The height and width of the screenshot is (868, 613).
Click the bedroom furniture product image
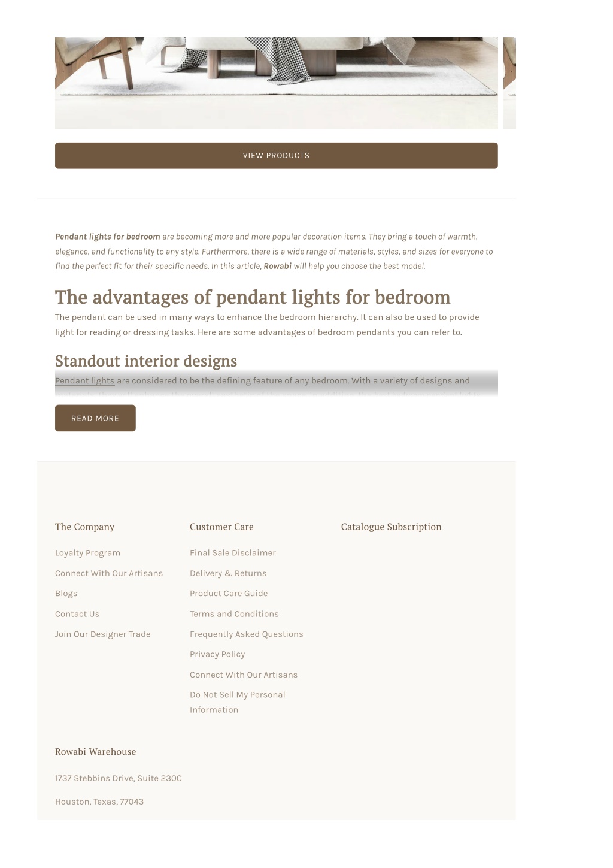276,83
